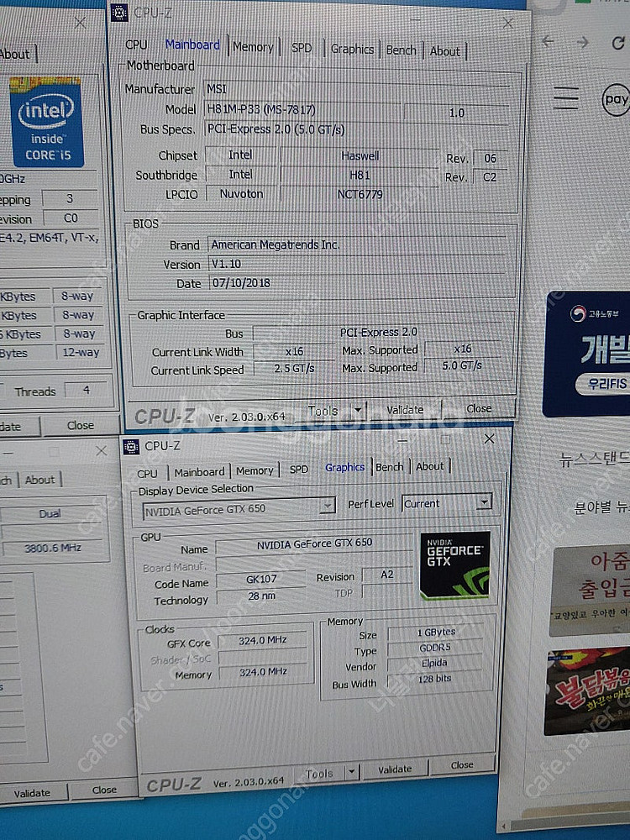Switch to Memory tab in Graphics window
The height and width of the screenshot is (840, 630).
click(255, 471)
